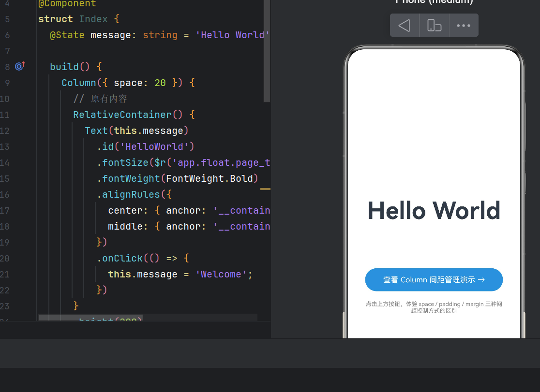Click the .alignRules({ line
Image resolution: width=540 pixels, height=392 pixels.
tap(134, 194)
